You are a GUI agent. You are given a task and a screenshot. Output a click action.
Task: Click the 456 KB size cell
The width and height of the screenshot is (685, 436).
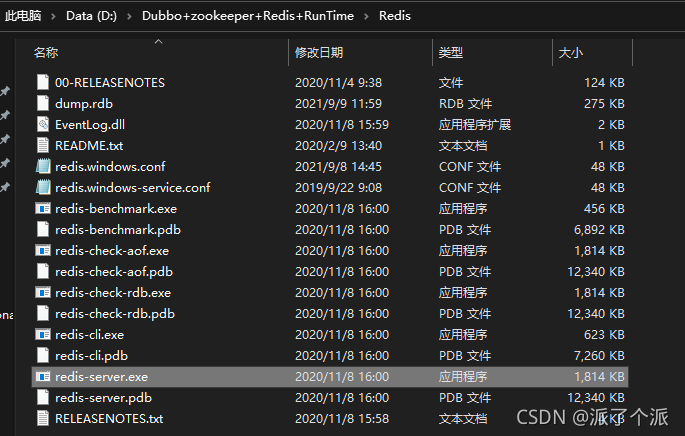[604, 208]
